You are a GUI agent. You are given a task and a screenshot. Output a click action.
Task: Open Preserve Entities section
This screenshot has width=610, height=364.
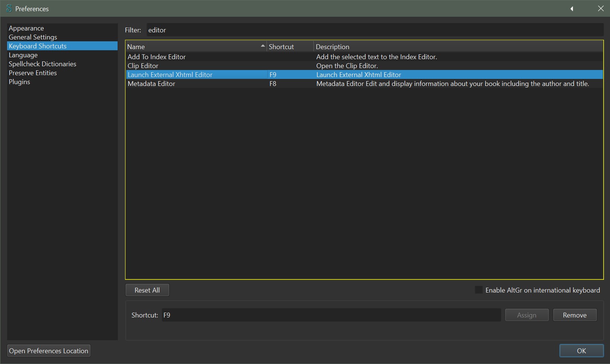(33, 73)
